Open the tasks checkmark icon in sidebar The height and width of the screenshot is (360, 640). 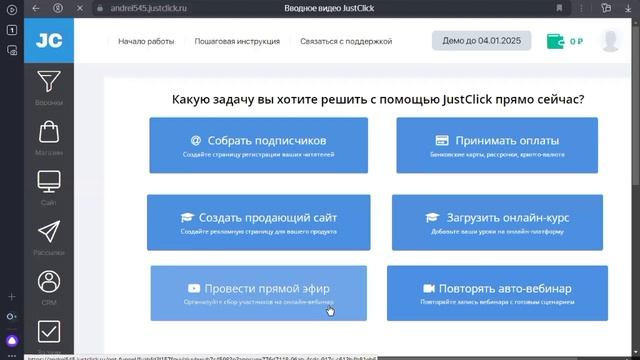(49, 331)
